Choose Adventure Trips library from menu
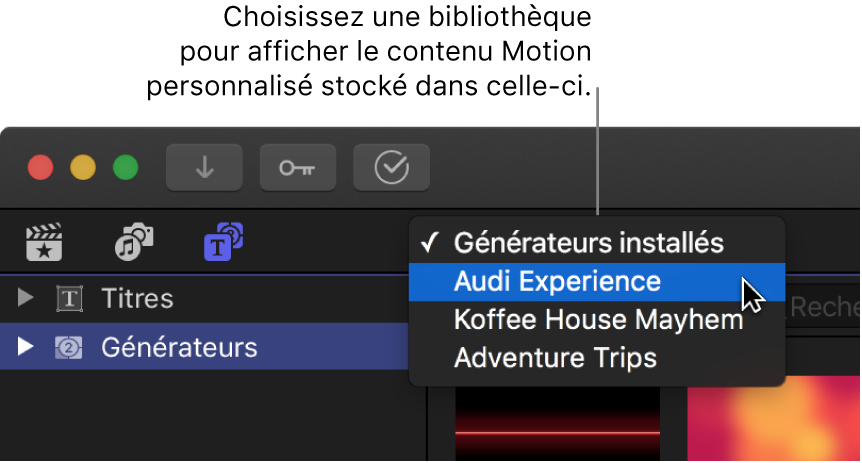Image resolution: width=862 pixels, height=463 pixels. [555, 357]
